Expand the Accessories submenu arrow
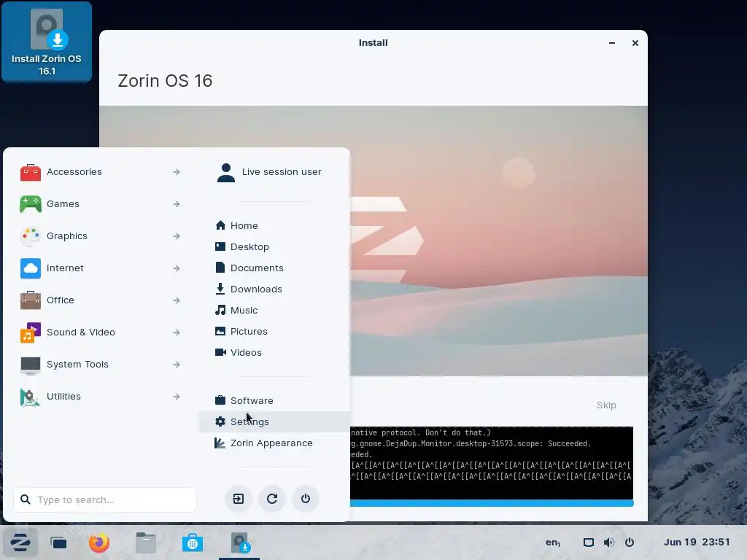Image resolution: width=747 pixels, height=560 pixels. pos(177,172)
